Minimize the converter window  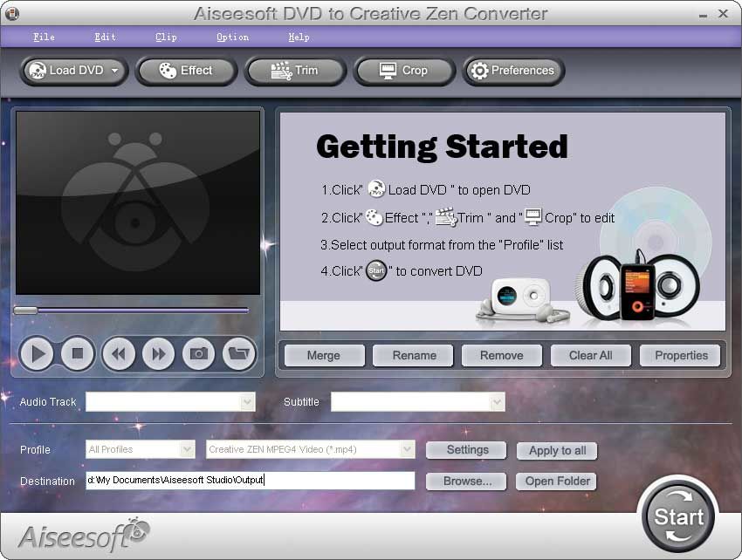[x=704, y=14]
